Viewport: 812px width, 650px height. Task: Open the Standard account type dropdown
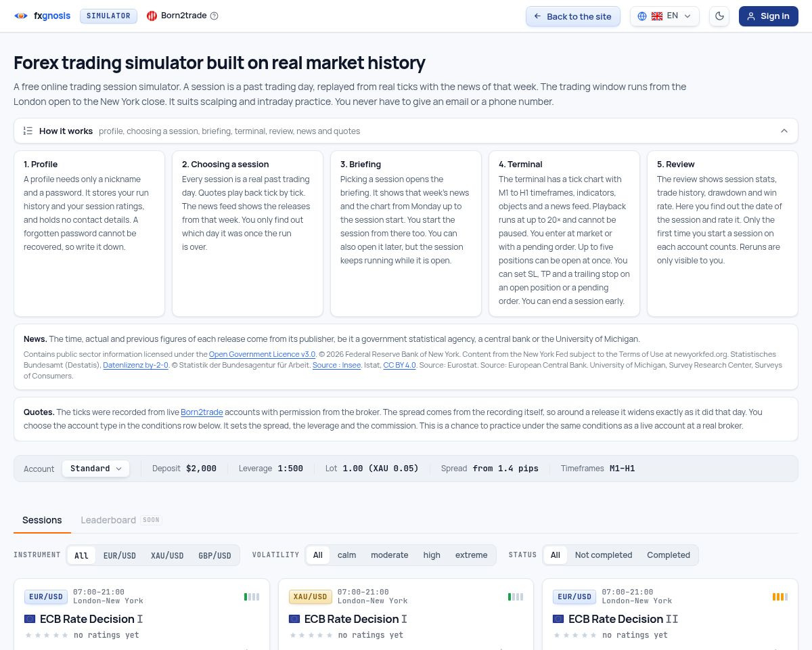95,469
